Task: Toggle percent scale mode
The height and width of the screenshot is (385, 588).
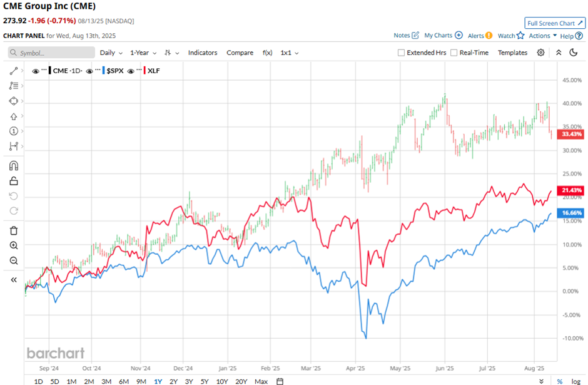Action: tap(559, 381)
